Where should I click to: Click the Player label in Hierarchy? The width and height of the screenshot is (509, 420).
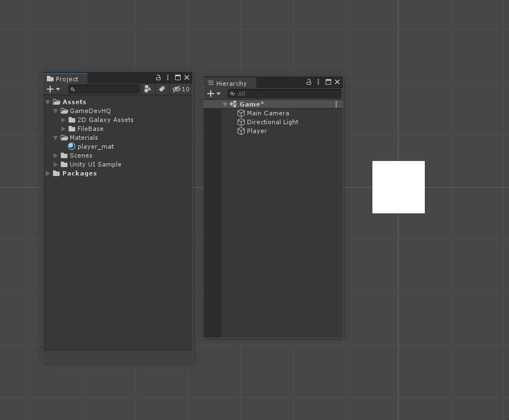pyautogui.click(x=257, y=131)
